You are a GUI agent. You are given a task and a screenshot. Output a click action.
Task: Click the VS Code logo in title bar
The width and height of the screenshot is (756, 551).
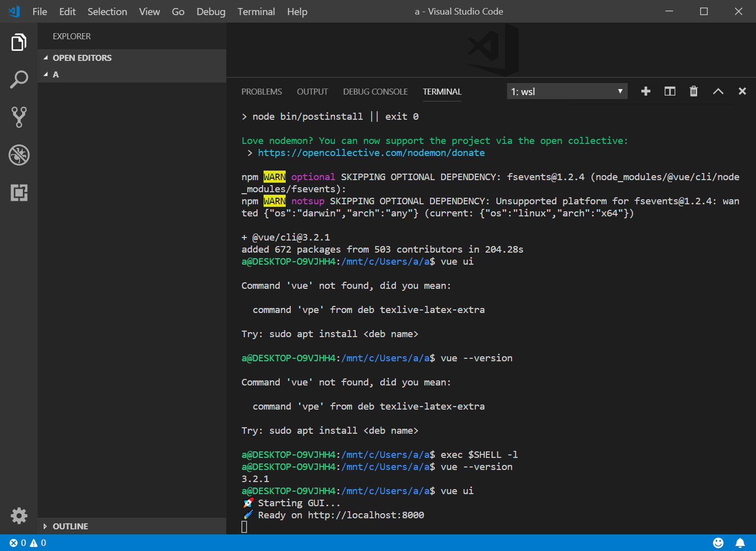pyautogui.click(x=14, y=11)
